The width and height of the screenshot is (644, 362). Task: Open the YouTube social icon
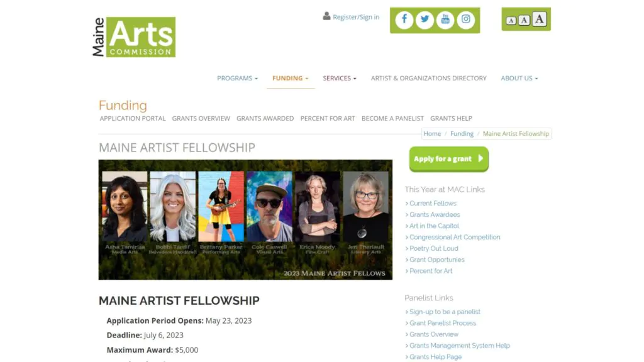[445, 19]
